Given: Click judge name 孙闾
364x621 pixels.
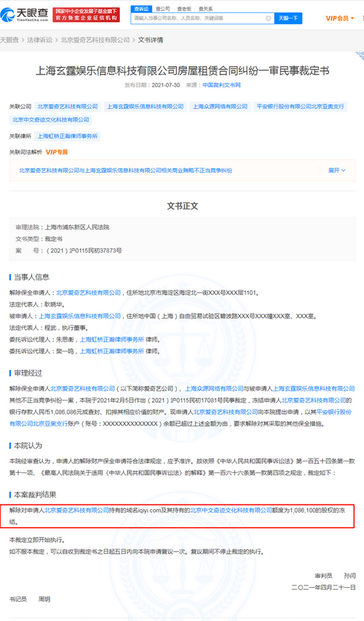Looking at the screenshot, I should 349,576.
